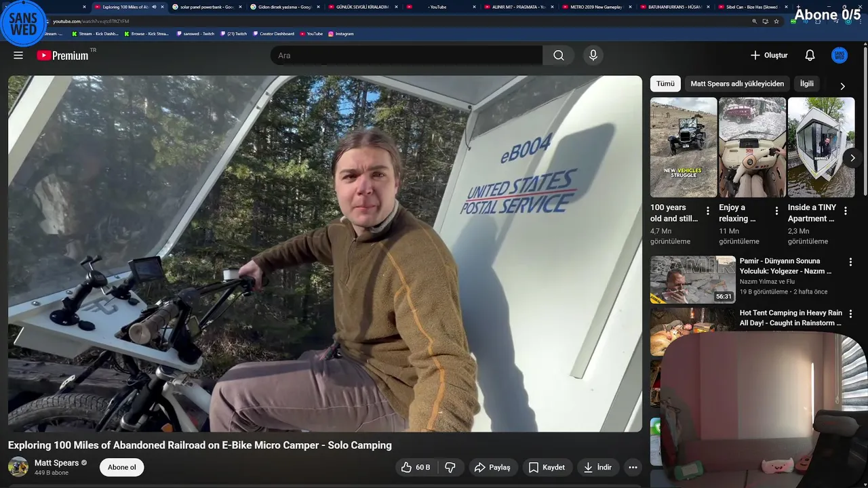Viewport: 868px width, 488px height.
Task: Open options for Hot Tent Camping video
Action: tap(850, 314)
